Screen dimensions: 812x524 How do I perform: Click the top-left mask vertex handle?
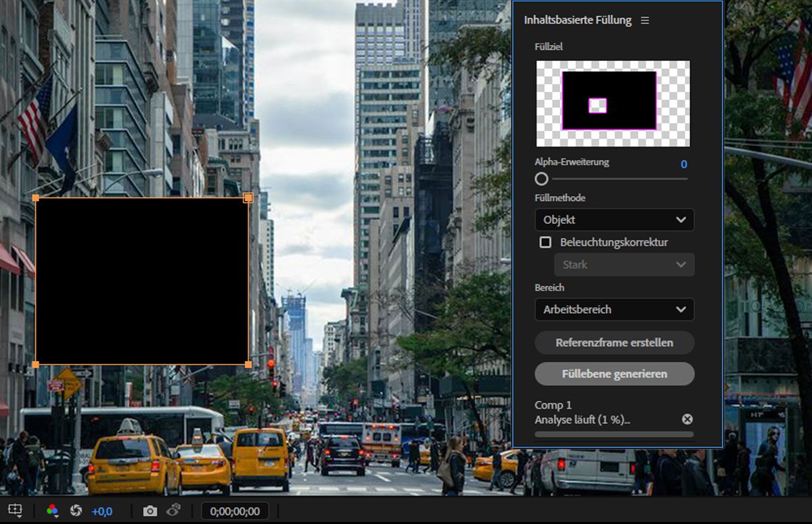pyautogui.click(x=35, y=197)
